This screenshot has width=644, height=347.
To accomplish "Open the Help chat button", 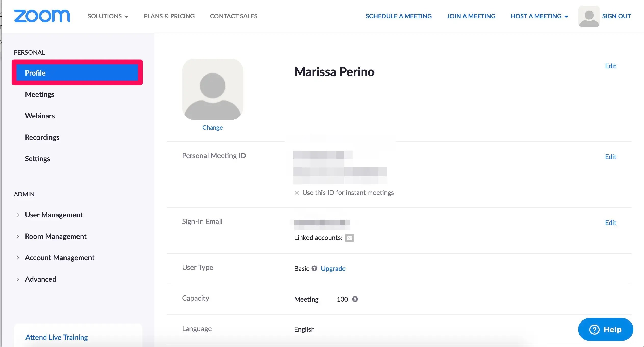I will pyautogui.click(x=606, y=329).
